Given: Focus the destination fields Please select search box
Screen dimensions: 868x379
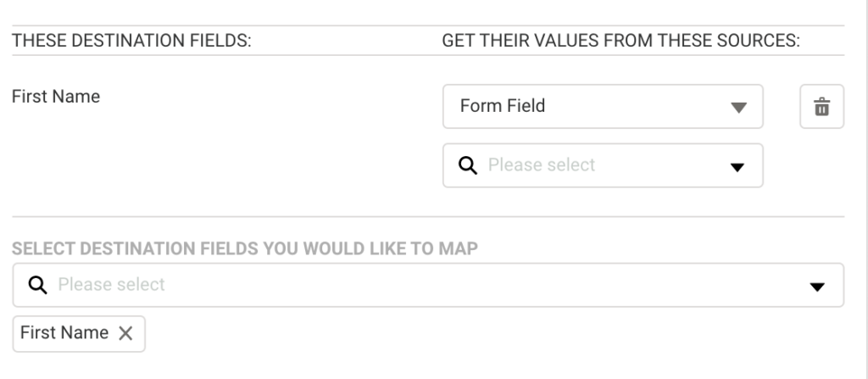Looking at the screenshot, I should pos(428,285).
